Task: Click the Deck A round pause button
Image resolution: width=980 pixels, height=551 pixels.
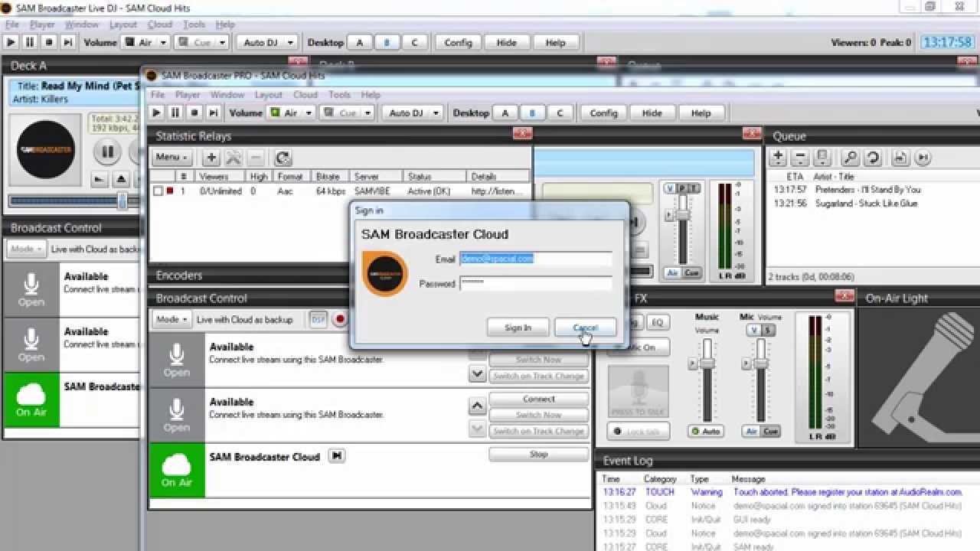Action: (x=107, y=152)
